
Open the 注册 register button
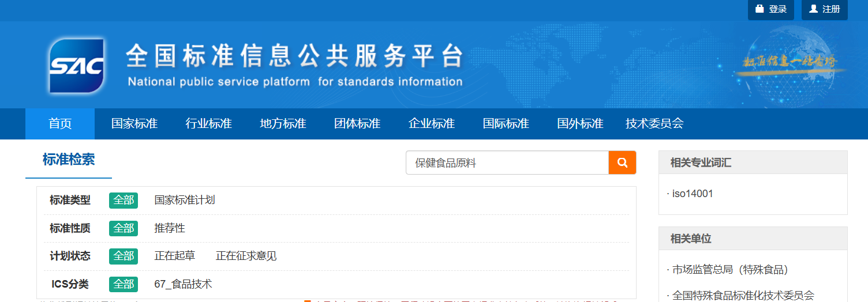click(x=825, y=9)
